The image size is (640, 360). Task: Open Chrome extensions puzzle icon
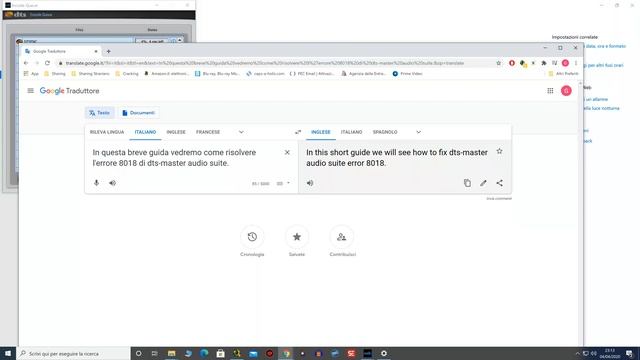point(544,63)
